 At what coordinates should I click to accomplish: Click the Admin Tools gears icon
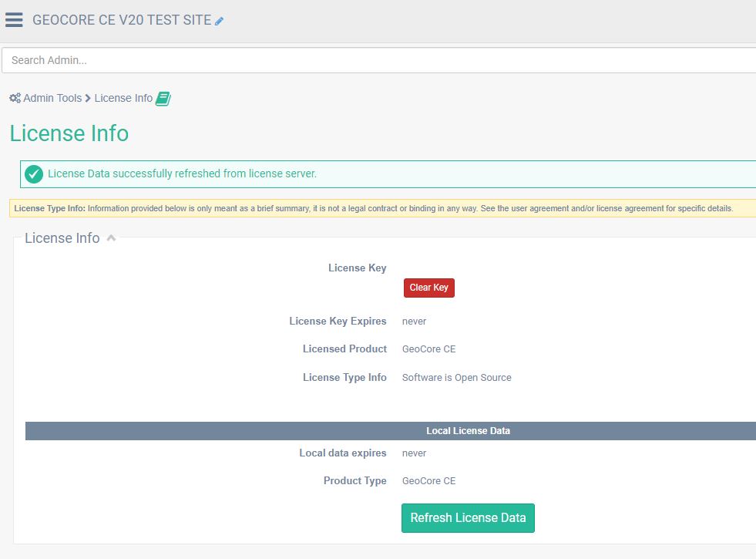(15, 98)
